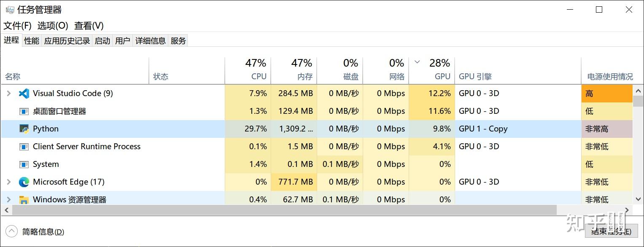Screen dimensions: 644x247
Task: Click the 桌面窗口管理器 process icon
Action: 24,111
